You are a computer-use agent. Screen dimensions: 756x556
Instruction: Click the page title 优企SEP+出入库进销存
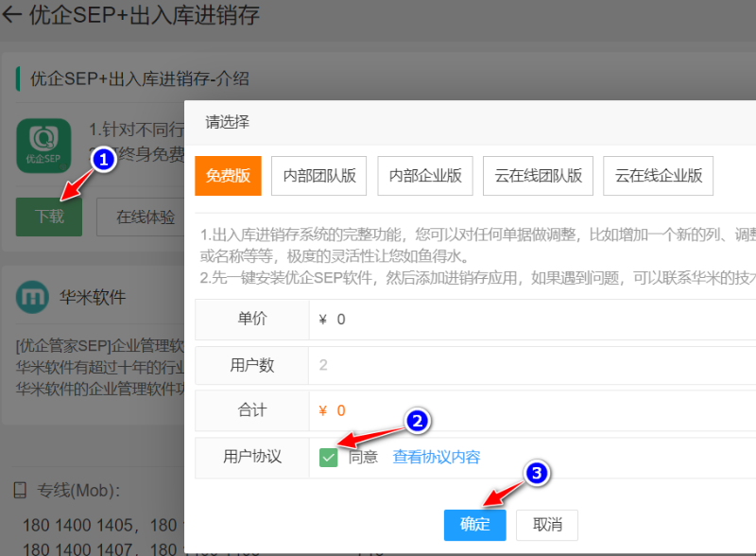[145, 15]
